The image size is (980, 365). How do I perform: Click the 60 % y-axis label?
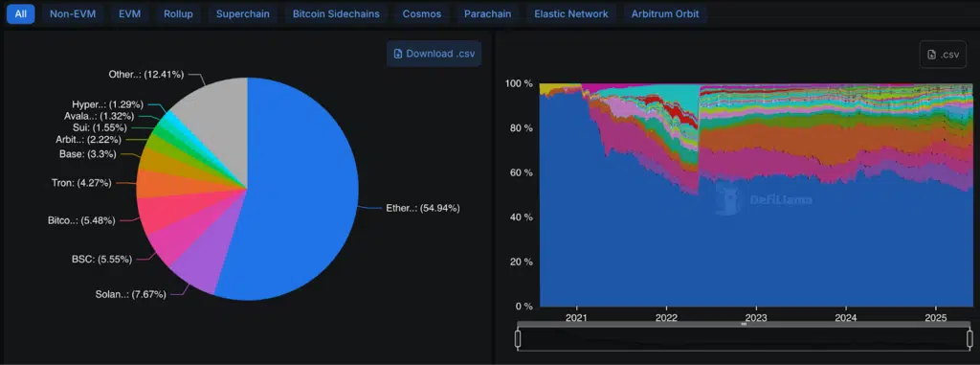point(522,172)
